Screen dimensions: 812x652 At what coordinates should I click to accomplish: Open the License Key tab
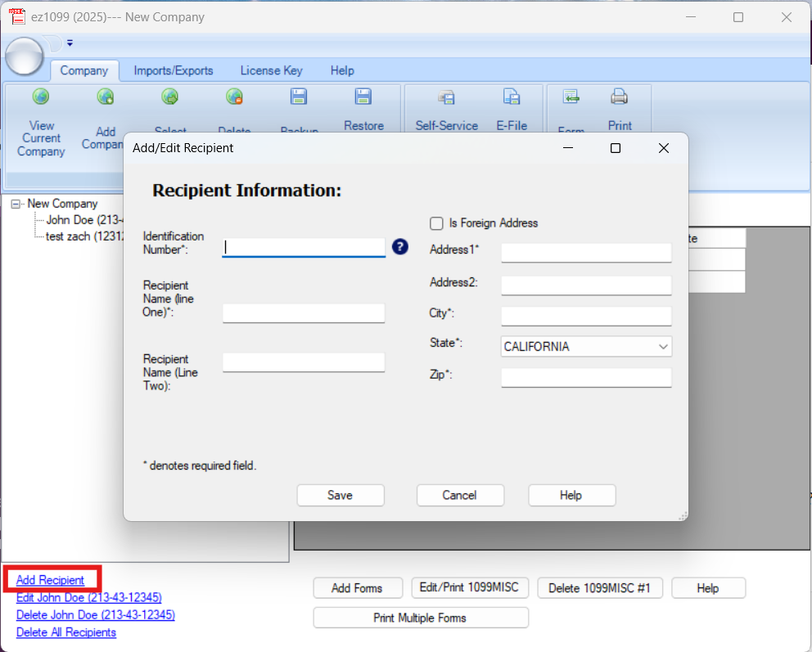pos(271,70)
